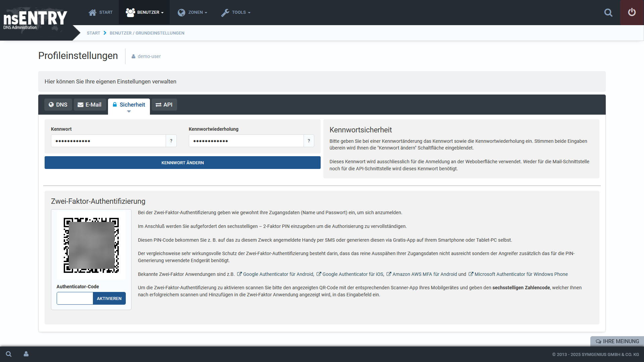Open Microsoft Authenticator für Windows Phone link
This screenshot has width=644, height=362.
(x=521, y=274)
